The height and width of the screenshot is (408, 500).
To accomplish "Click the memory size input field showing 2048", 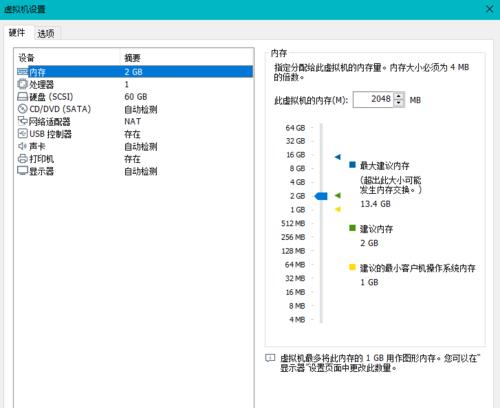I will pos(373,99).
